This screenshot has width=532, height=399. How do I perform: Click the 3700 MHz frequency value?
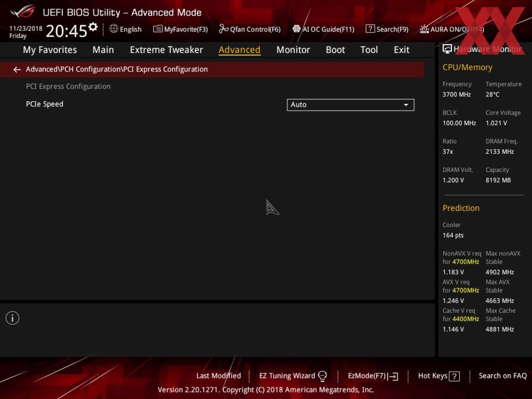point(457,94)
